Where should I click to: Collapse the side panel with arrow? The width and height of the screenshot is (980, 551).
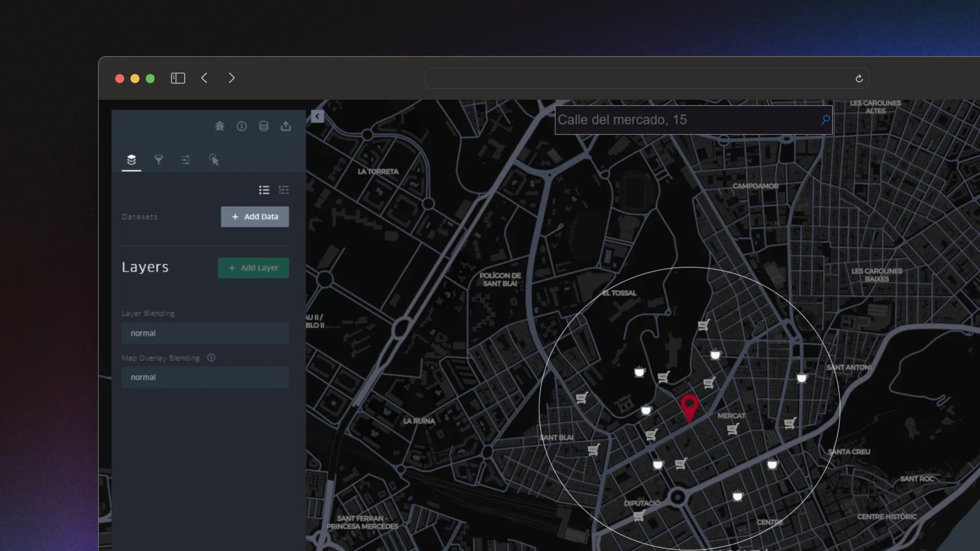(317, 116)
